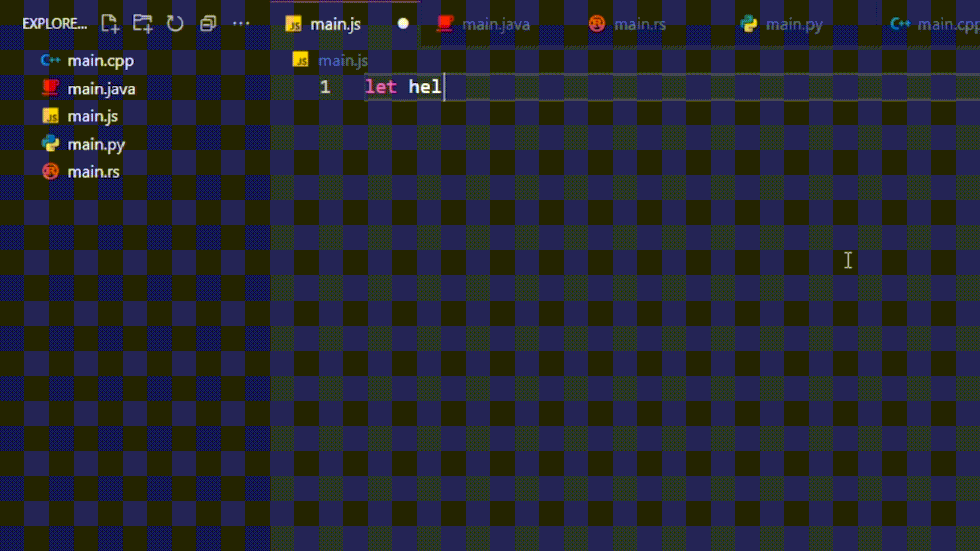Open the JavaScript icon beside main.js tab

point(294,24)
